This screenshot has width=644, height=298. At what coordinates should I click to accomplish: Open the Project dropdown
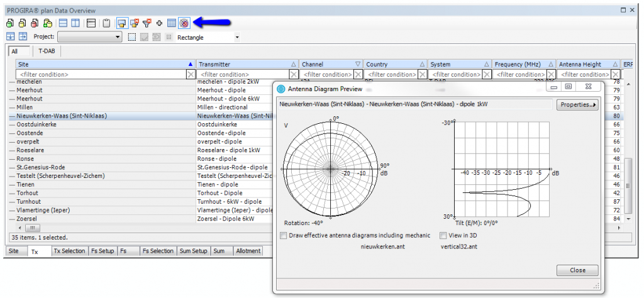point(89,37)
